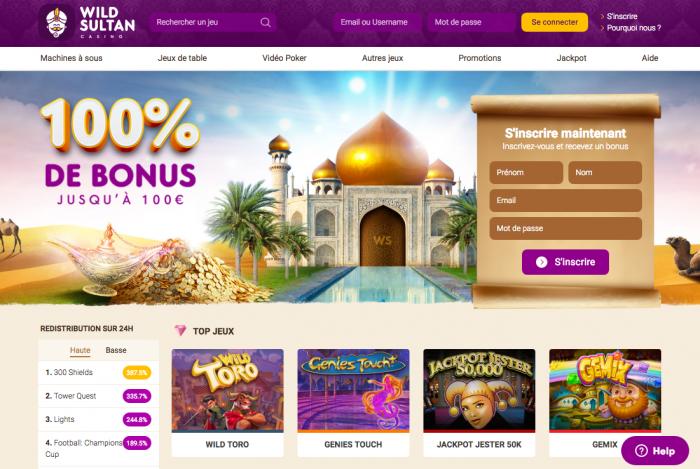Viewport: 700px width, 469px height.
Task: Click the yellow Se connecter button
Action: (554, 22)
